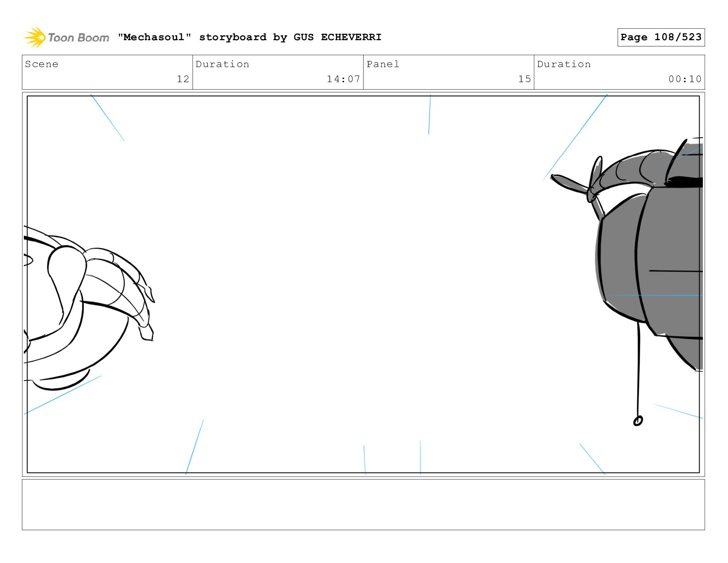Click the empty notes box below panel
The image size is (728, 563).
(363, 504)
